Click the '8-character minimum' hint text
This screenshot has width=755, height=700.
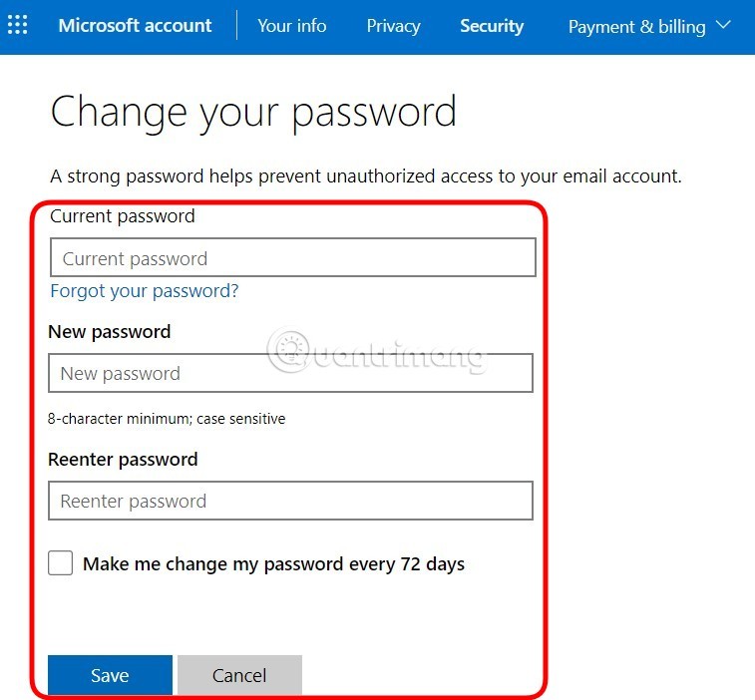coord(167,419)
